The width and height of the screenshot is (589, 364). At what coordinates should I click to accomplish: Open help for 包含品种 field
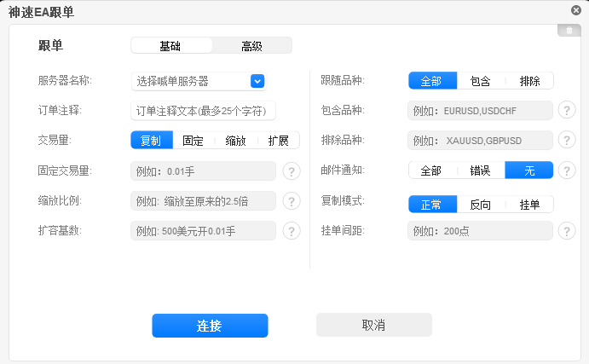566,111
